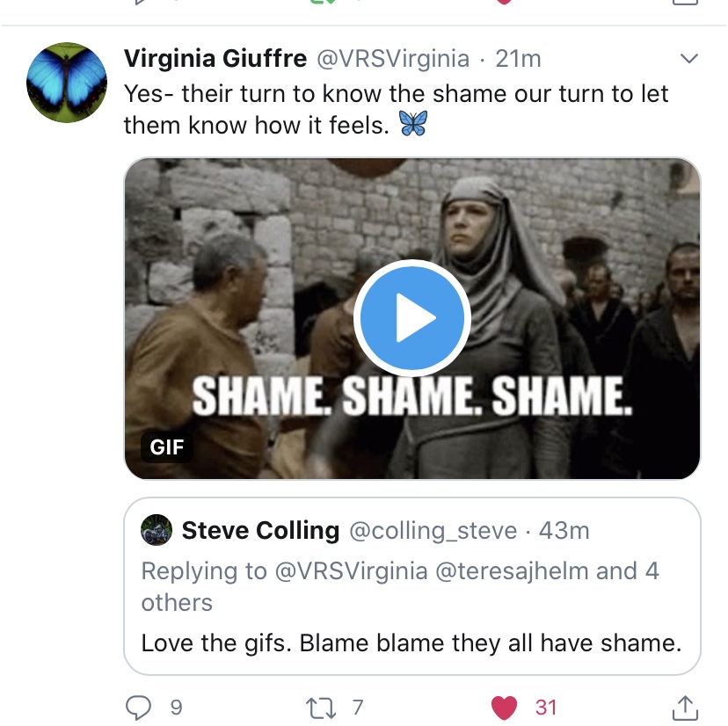Open the 21m tweet timestamp
The width and height of the screenshot is (728, 726).
point(518,59)
